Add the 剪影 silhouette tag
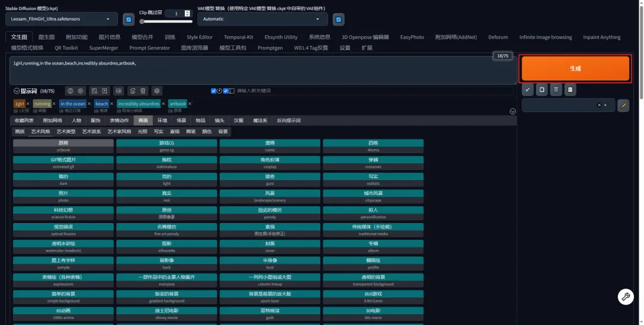Screen dimensions: 644x325 pyautogui.click(x=167, y=246)
